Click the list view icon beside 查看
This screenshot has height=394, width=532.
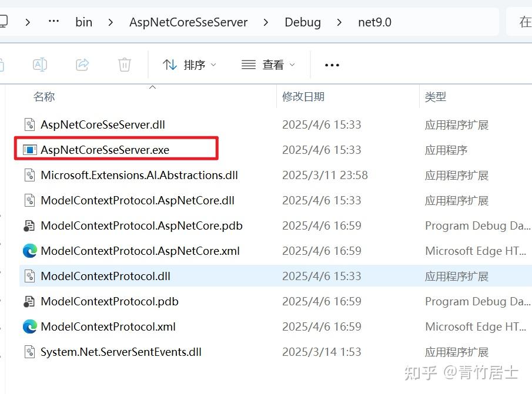pos(248,65)
